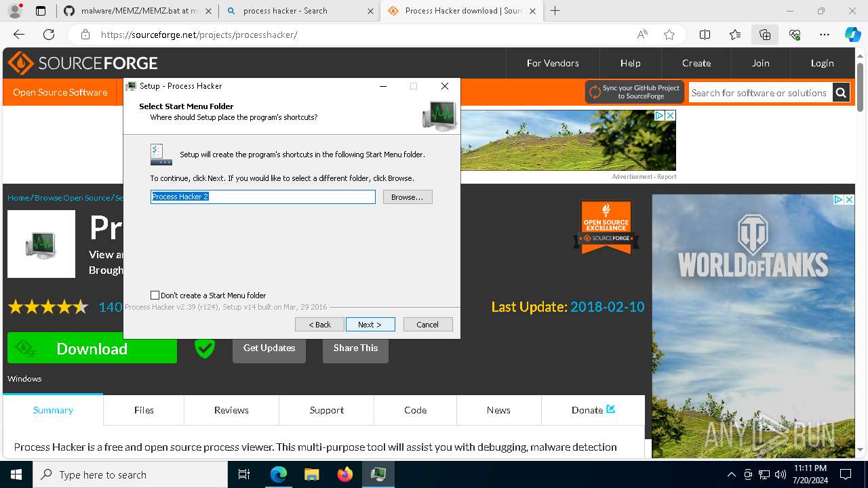
Task: Open the Favorites list icon
Action: coord(735,35)
